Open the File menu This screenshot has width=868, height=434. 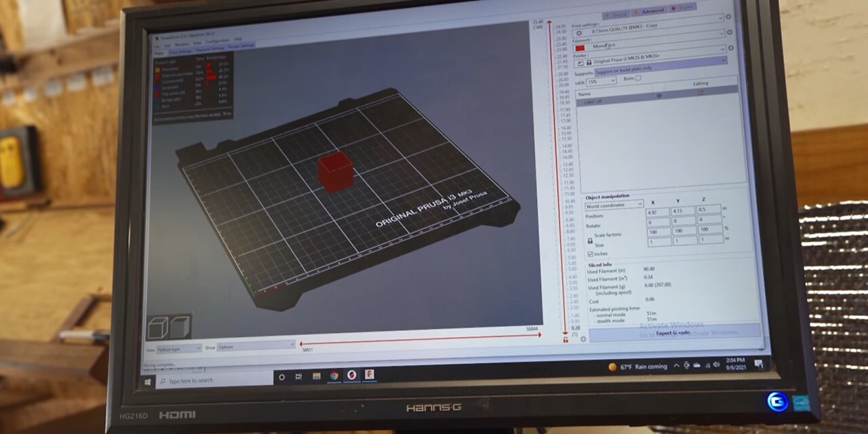click(156, 46)
